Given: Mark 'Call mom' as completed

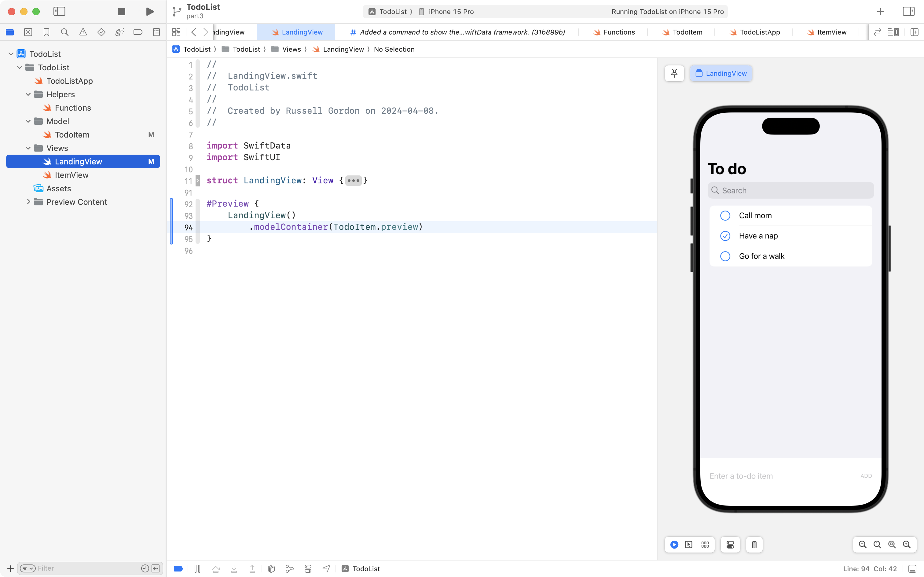Looking at the screenshot, I should (x=725, y=215).
